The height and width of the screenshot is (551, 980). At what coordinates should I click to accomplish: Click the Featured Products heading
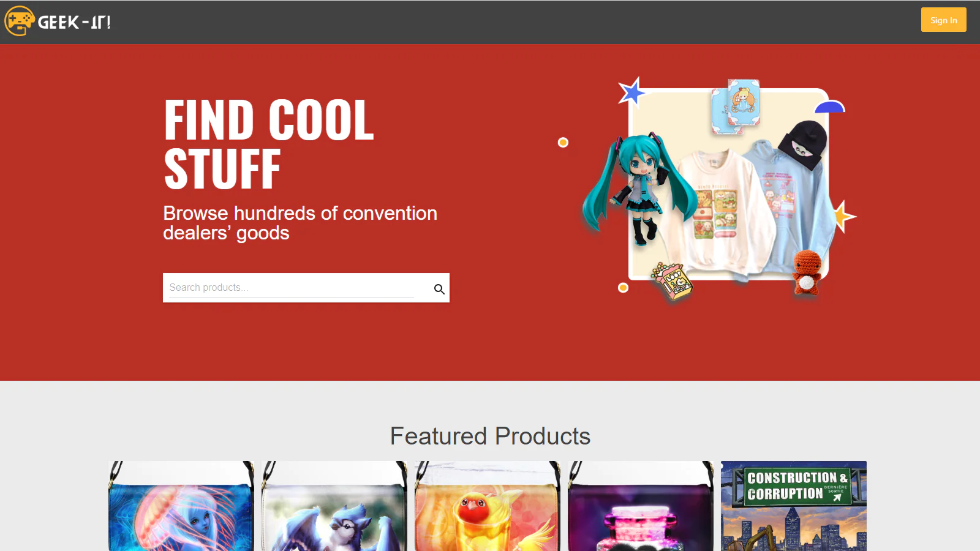pyautogui.click(x=490, y=436)
